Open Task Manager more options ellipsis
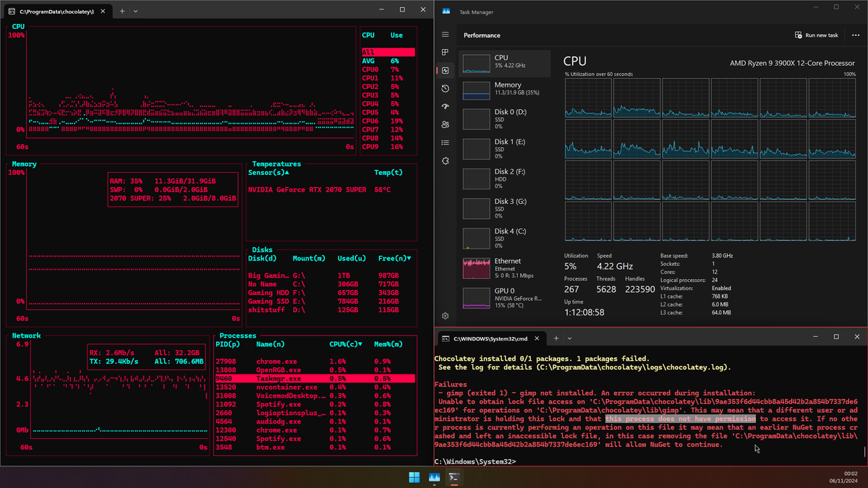The width and height of the screenshot is (868, 488). [855, 35]
